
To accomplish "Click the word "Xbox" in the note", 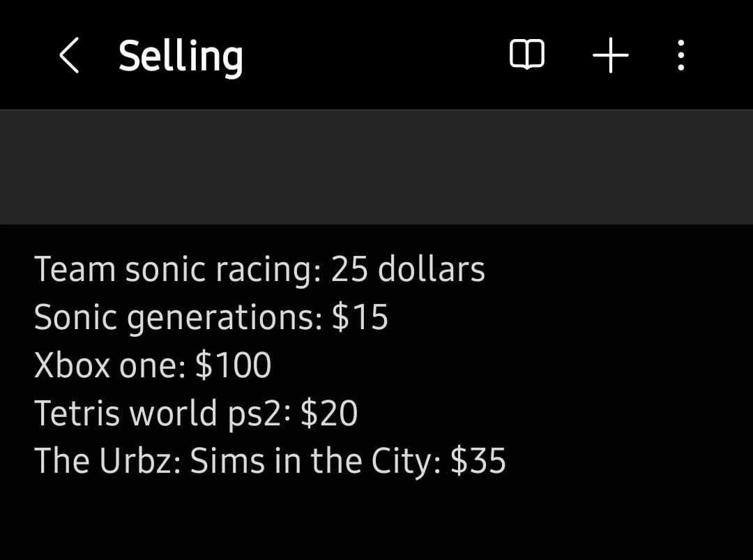I will [72, 365].
